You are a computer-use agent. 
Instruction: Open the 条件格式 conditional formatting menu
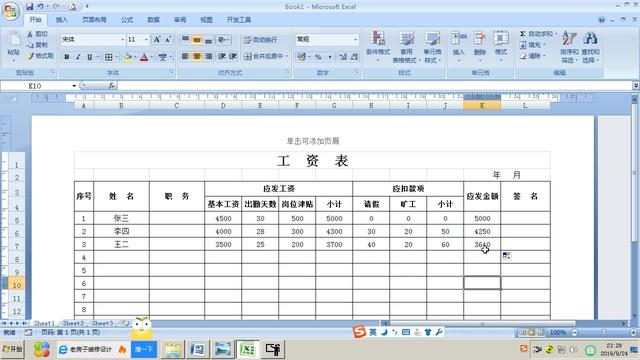click(378, 46)
